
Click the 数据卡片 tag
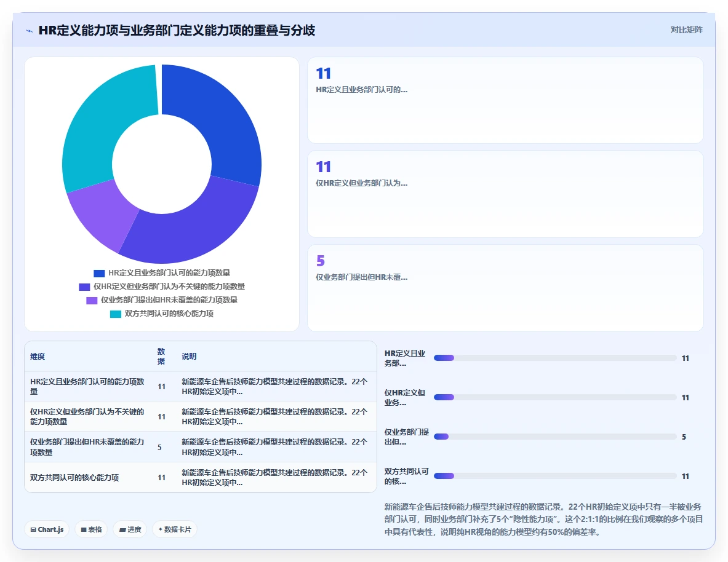pos(175,529)
